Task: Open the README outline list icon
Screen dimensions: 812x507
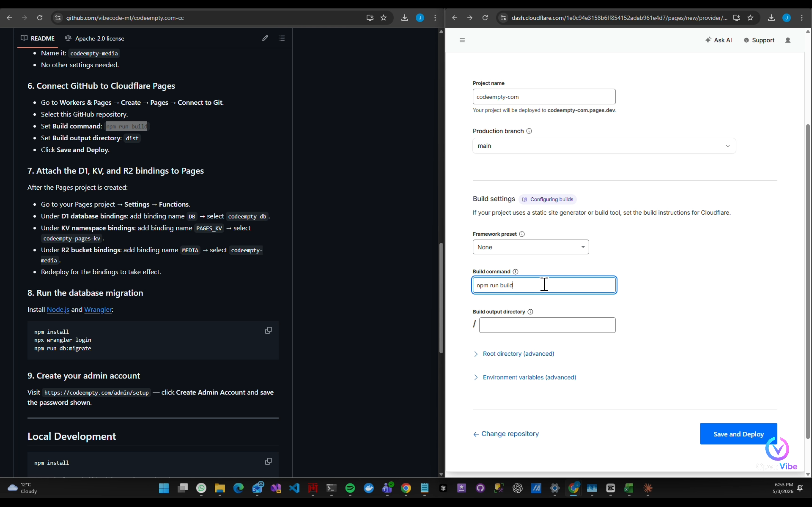Action: 282,38
